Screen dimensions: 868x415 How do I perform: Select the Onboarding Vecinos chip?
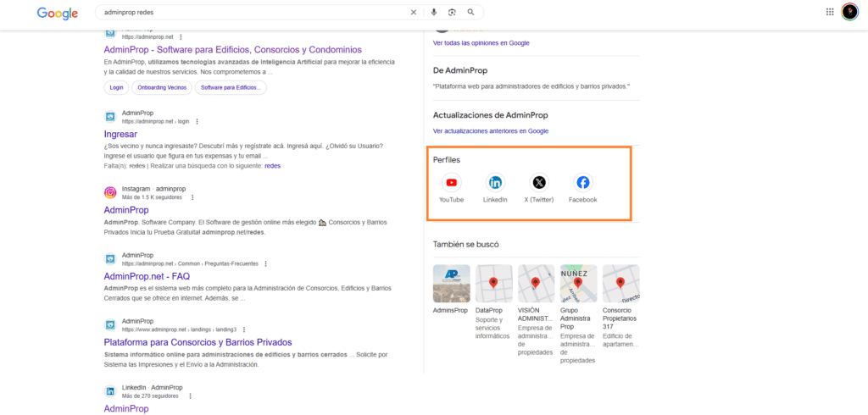pyautogui.click(x=161, y=87)
